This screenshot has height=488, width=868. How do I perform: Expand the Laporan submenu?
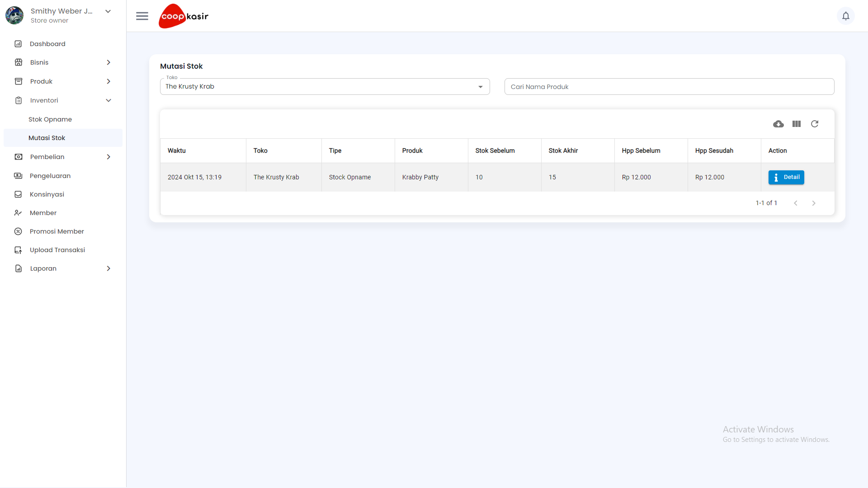[x=108, y=268]
